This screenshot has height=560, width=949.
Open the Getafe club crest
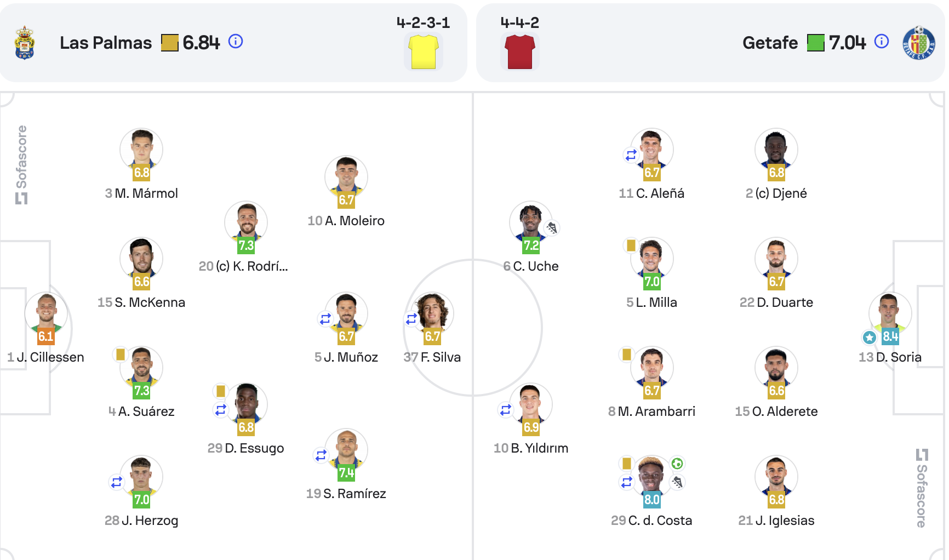coord(919,43)
